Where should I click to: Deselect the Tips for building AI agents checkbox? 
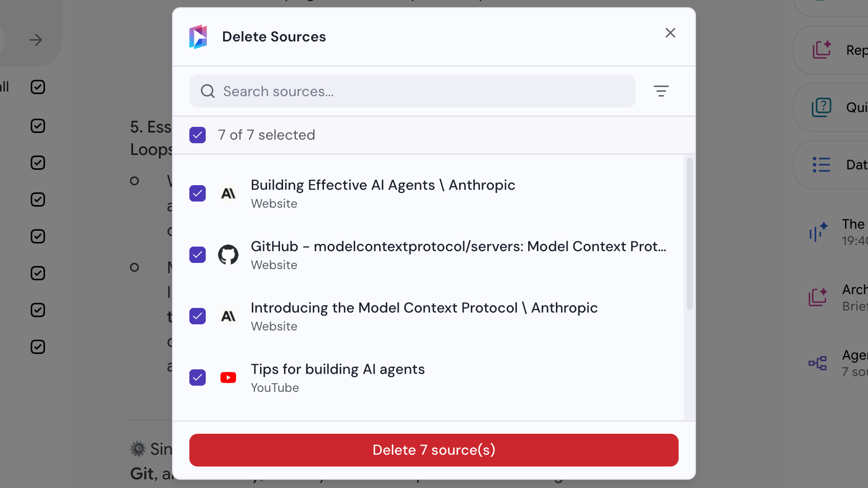click(198, 378)
